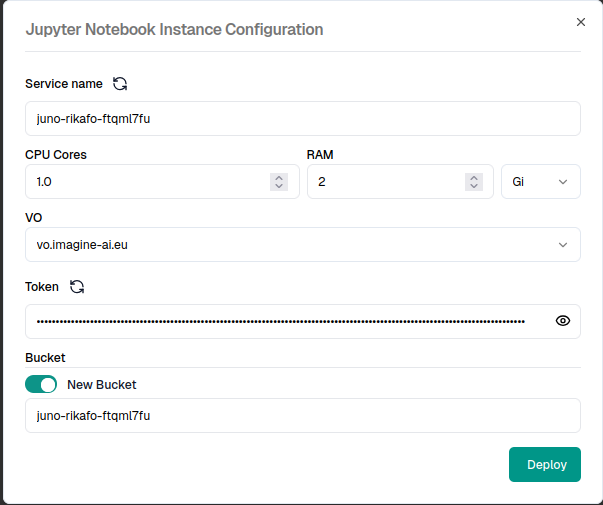The height and width of the screenshot is (505, 603).
Task: Regenerate the token with refresh icon
Action: (77, 287)
